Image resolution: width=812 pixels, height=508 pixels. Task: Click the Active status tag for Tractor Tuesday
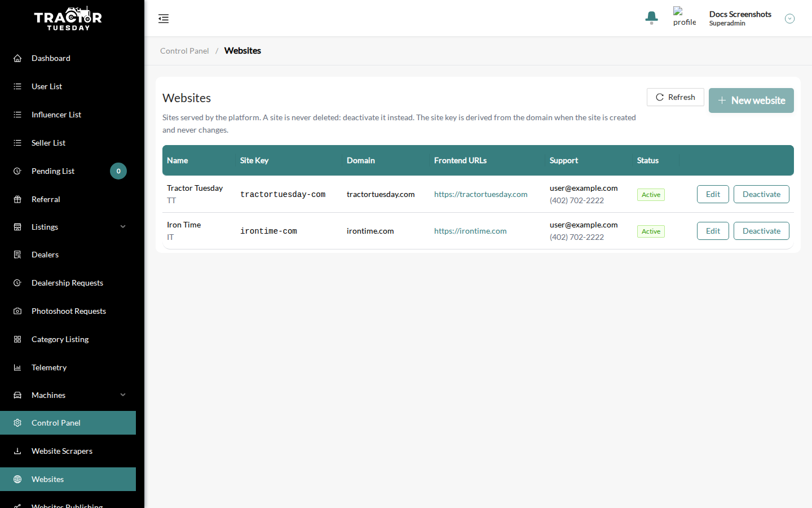point(651,195)
